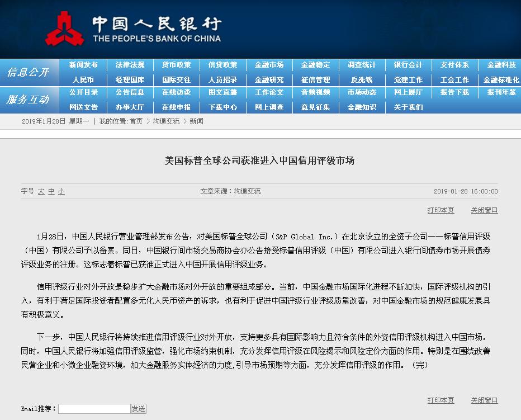Click the timestamp 2019-01-28 16:00:00

click(x=466, y=191)
